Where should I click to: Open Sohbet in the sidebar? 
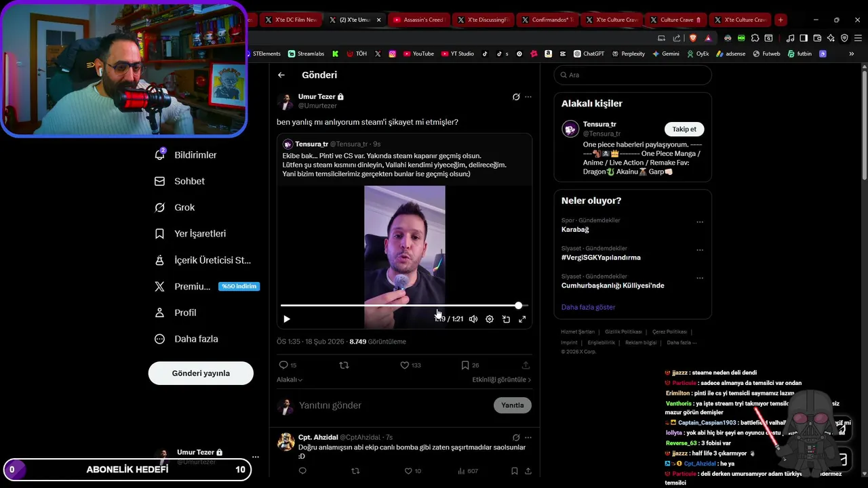tap(180, 182)
